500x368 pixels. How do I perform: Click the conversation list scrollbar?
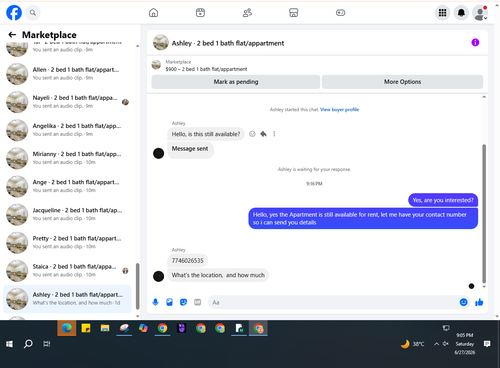137,286
